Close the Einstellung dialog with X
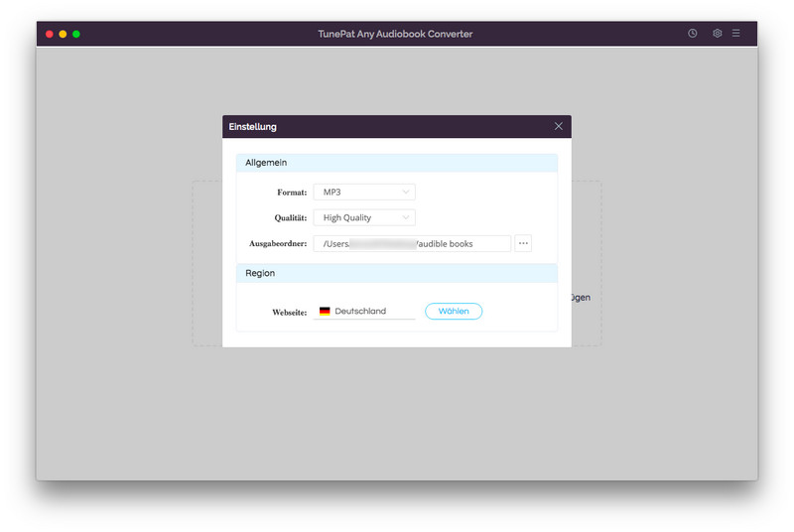Image resolution: width=794 pixels, height=532 pixels. 558,126
